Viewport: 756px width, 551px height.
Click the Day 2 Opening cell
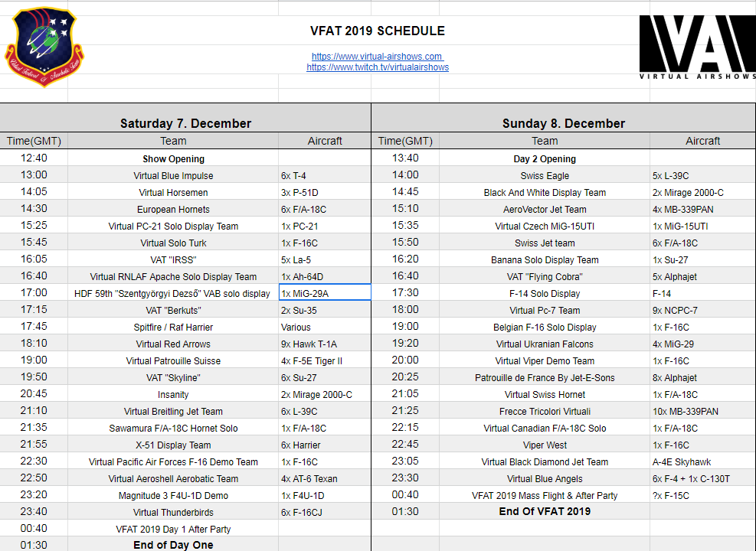(x=545, y=159)
